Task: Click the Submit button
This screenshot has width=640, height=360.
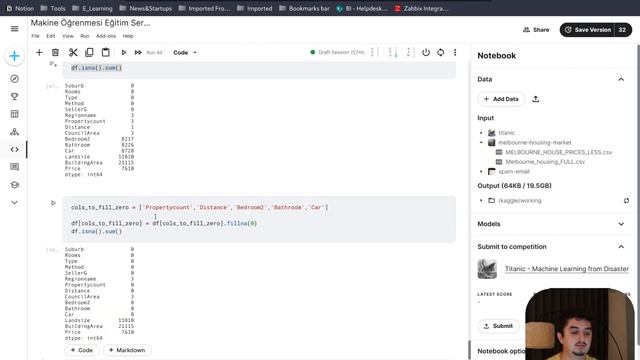Action: pos(498,326)
